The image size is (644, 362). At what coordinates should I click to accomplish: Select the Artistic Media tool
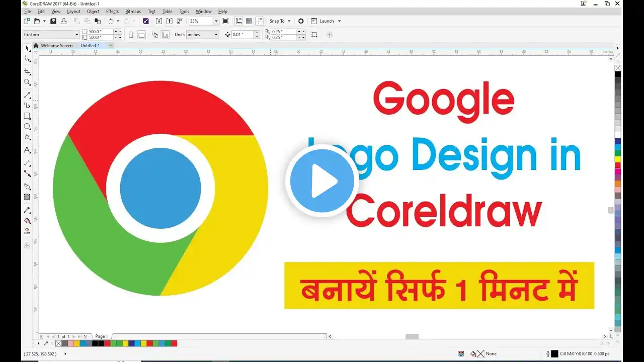point(27,106)
